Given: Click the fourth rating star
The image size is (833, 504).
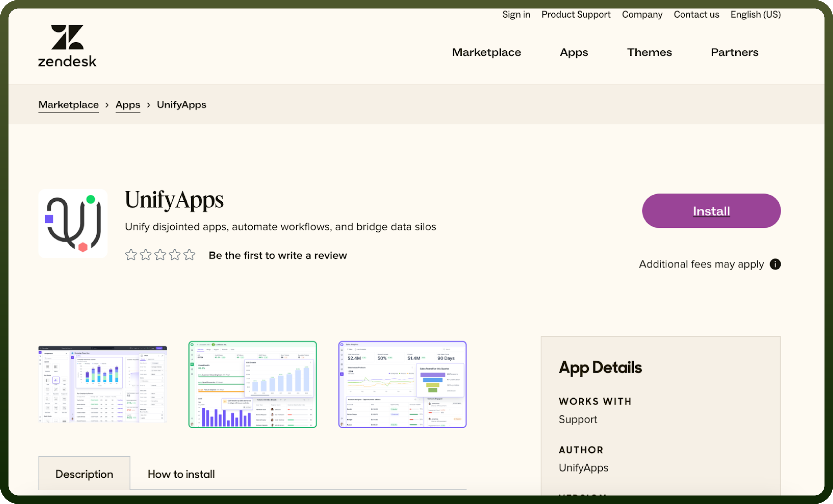Looking at the screenshot, I should (175, 255).
